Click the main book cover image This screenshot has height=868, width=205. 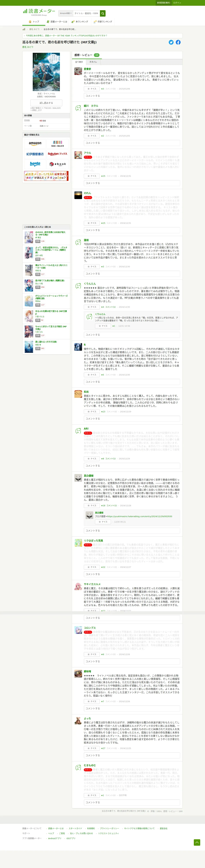pos(46,72)
